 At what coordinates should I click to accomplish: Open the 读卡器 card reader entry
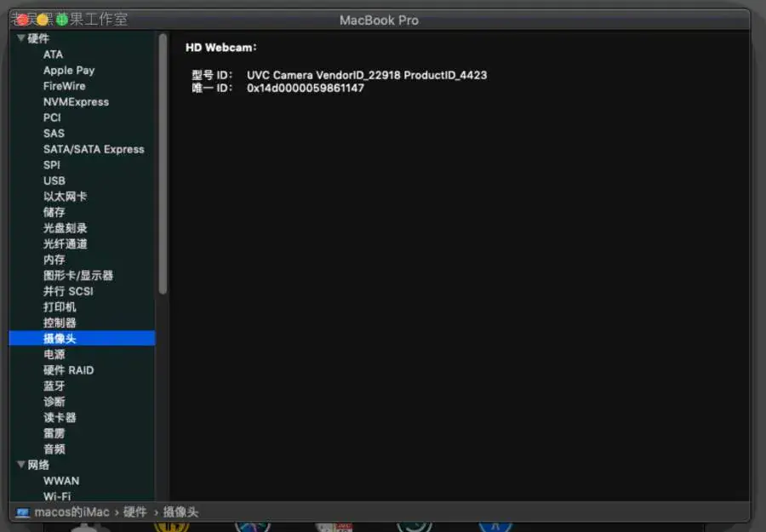tap(60, 418)
